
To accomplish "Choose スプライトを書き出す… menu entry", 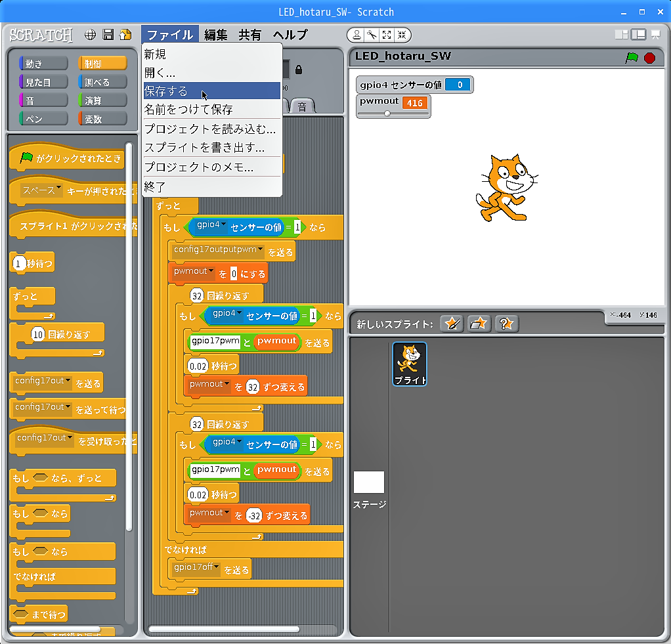I will pyautogui.click(x=212, y=147).
